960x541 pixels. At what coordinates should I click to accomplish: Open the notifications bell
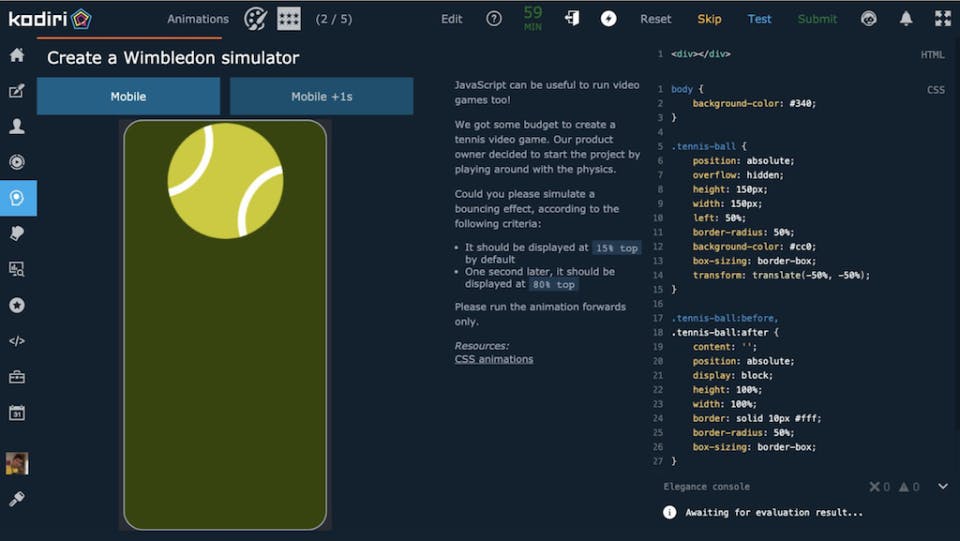906,19
